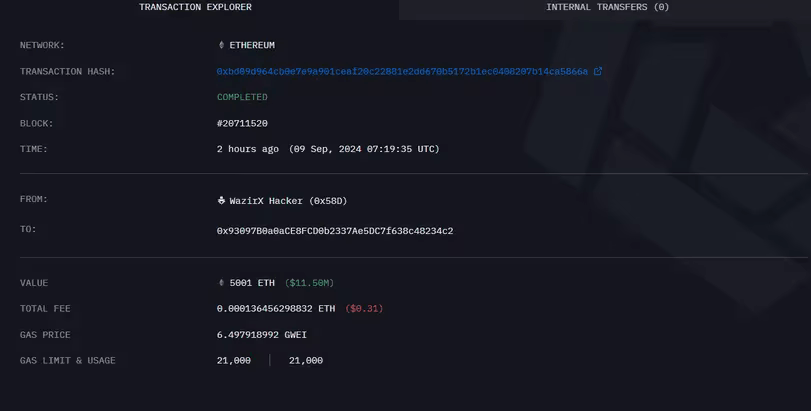
Task: Click the COMPLETED status text
Action: (242, 97)
